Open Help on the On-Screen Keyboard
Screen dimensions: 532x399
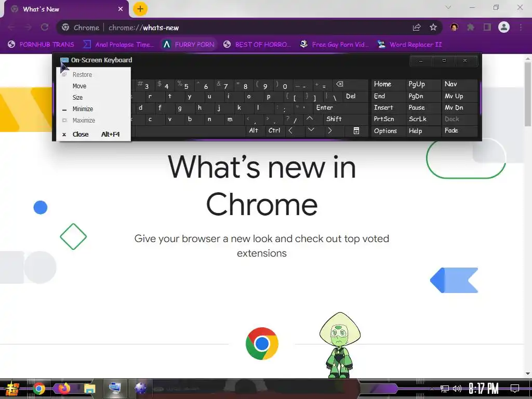[423, 130]
